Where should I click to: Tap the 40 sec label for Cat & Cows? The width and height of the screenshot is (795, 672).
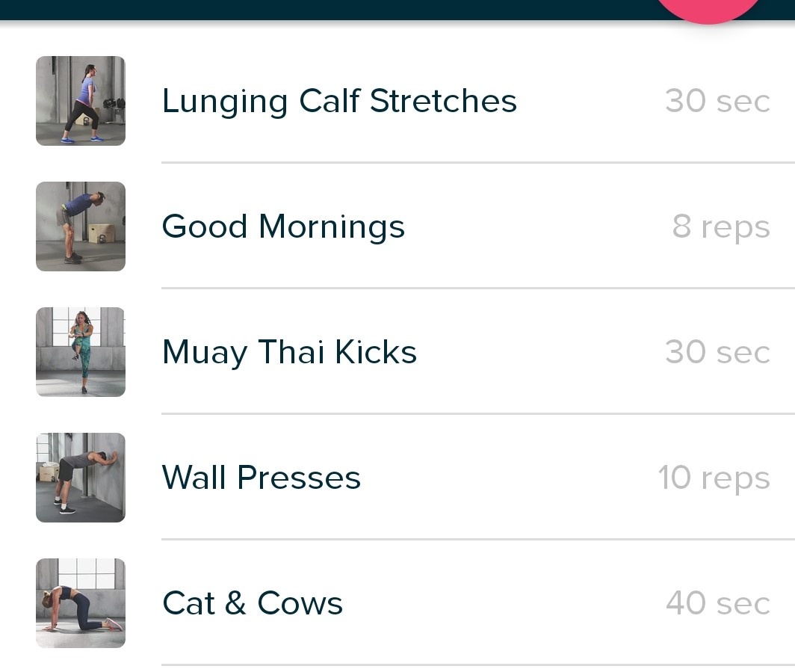(718, 603)
